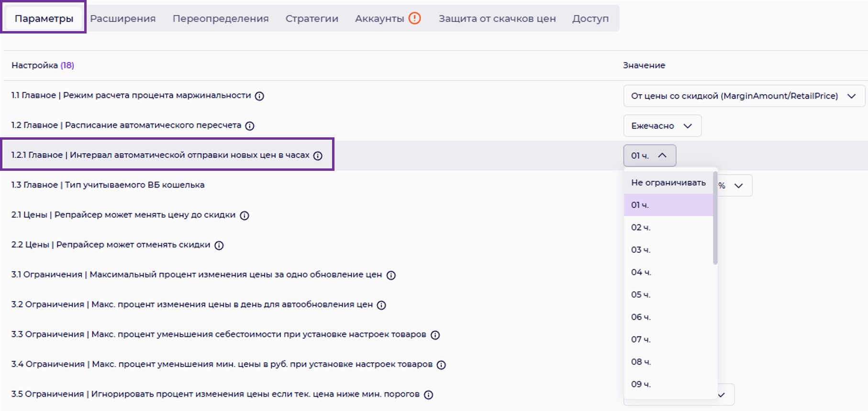Image resolution: width=868 pixels, height=411 pixels.
Task: Go to the Доступ tab
Action: point(590,19)
